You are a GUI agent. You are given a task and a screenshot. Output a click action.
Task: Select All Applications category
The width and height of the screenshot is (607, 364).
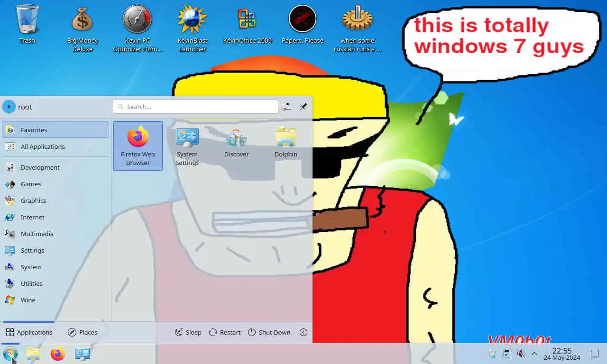(x=55, y=146)
